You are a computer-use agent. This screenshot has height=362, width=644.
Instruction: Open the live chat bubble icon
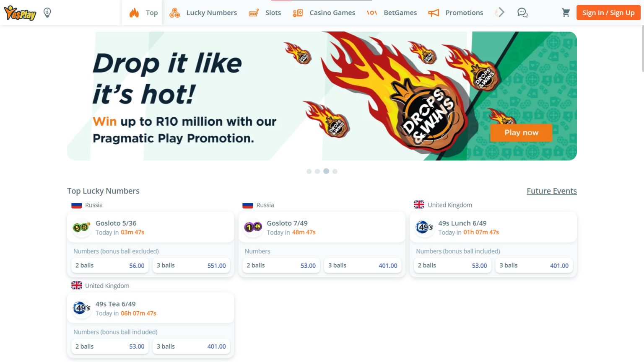click(x=522, y=13)
